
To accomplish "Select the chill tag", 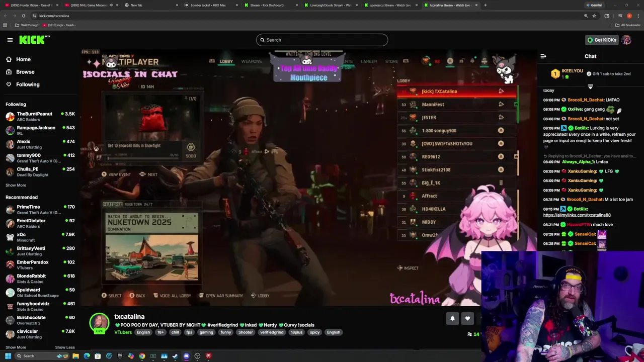I will (175, 332).
